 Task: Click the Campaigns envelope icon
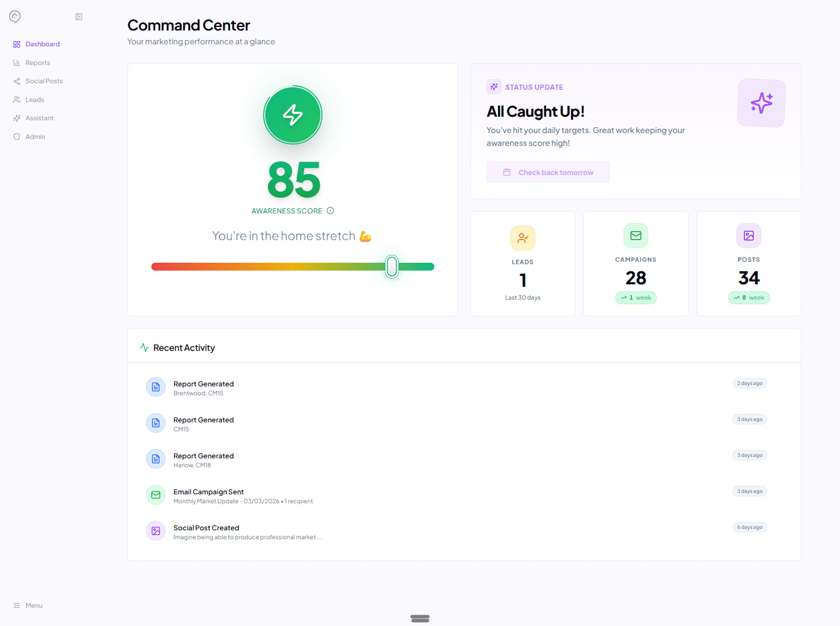tap(635, 236)
